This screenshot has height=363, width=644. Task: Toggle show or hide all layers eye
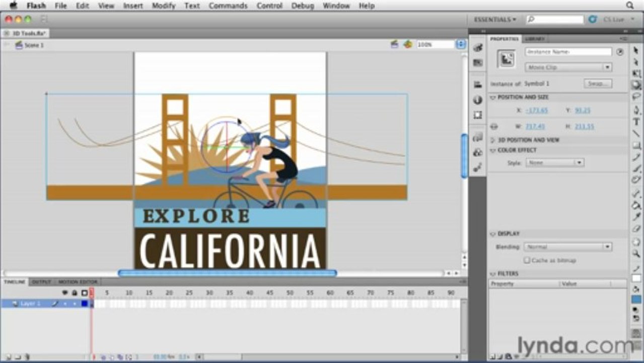click(65, 292)
